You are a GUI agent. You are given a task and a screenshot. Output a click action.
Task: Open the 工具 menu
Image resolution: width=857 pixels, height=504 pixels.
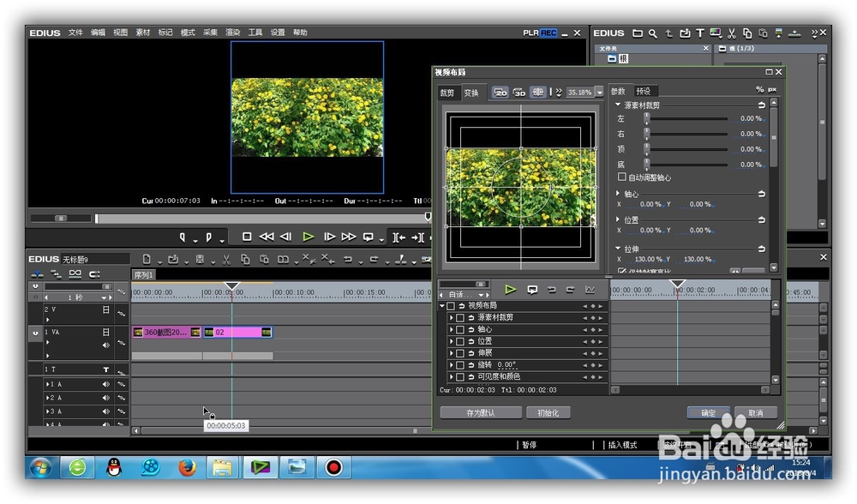pyautogui.click(x=255, y=33)
